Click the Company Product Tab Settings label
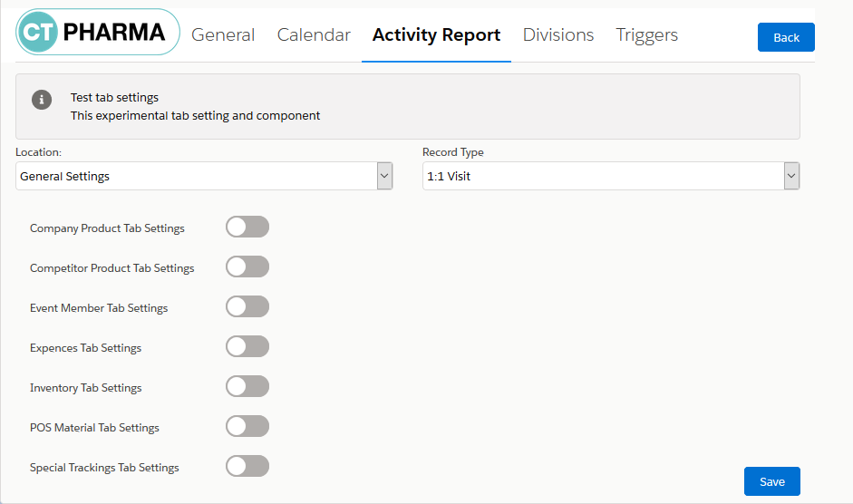853x504 pixels. click(107, 228)
